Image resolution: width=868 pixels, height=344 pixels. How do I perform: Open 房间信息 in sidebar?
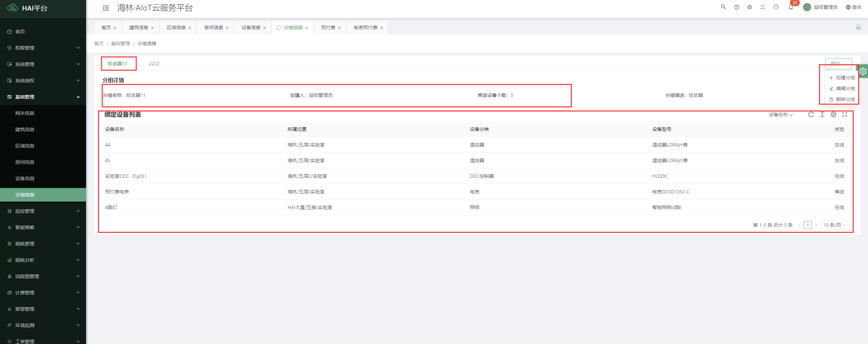(x=43, y=162)
